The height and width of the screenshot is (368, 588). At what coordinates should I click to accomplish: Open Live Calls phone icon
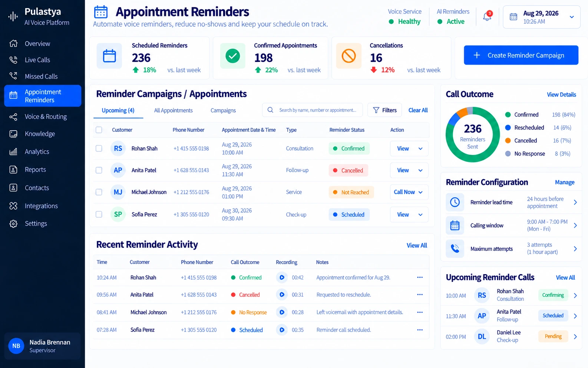point(13,60)
